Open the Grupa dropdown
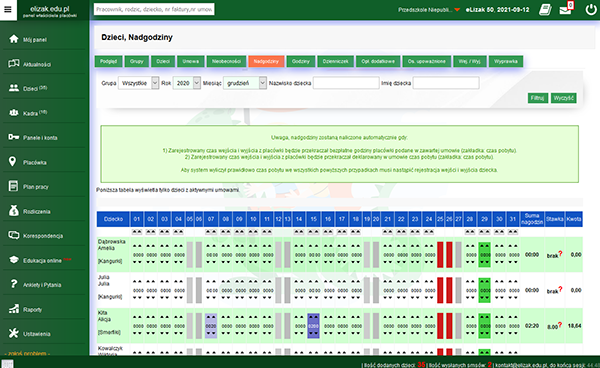This screenshot has width=600, height=368. [x=138, y=83]
